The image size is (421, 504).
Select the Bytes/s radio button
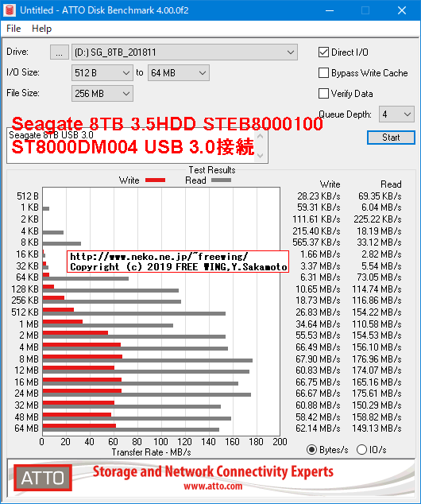(311, 450)
